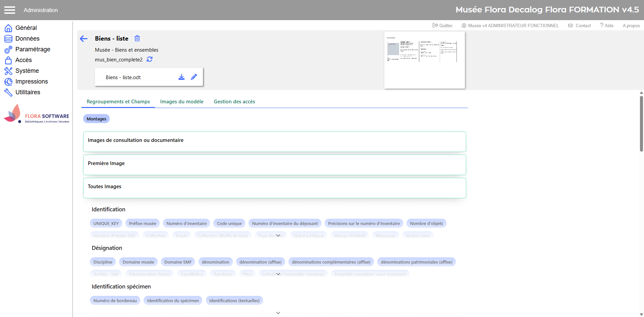
Task: Delete the model with the trash icon
Action: 137,39
